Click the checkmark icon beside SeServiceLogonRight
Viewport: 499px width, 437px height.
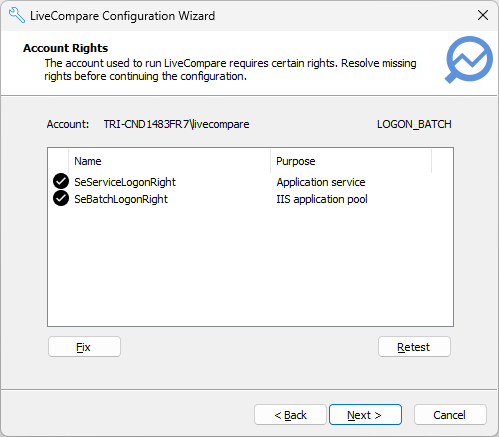(x=61, y=182)
